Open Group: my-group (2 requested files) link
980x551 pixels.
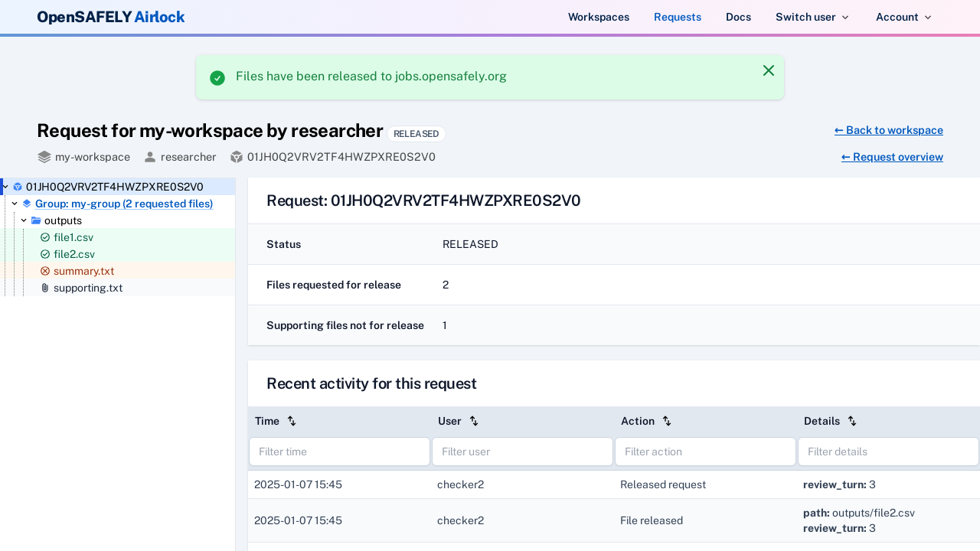[124, 204]
